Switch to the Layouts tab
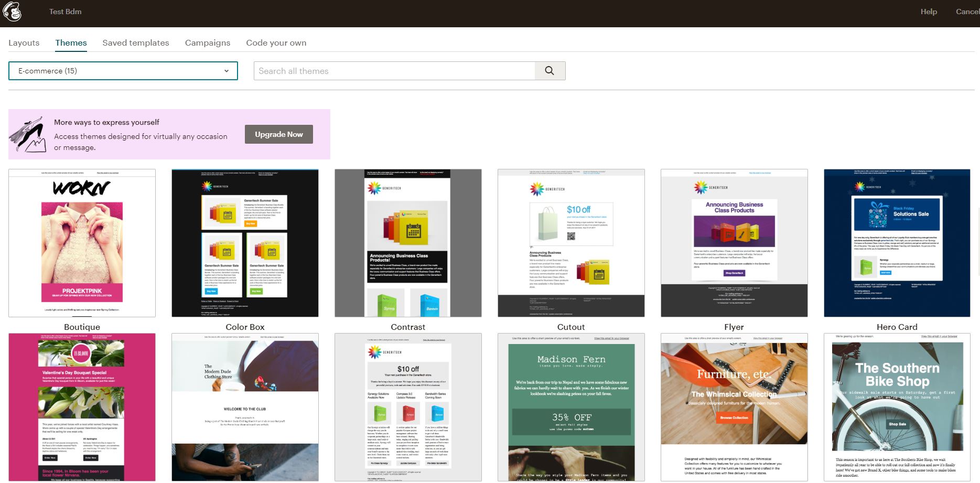Screen dimensions: 980x483 pos(24,43)
